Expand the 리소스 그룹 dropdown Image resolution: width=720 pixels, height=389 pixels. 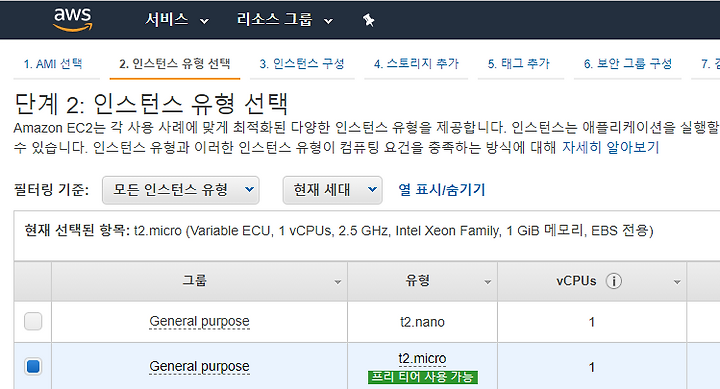click(x=285, y=20)
